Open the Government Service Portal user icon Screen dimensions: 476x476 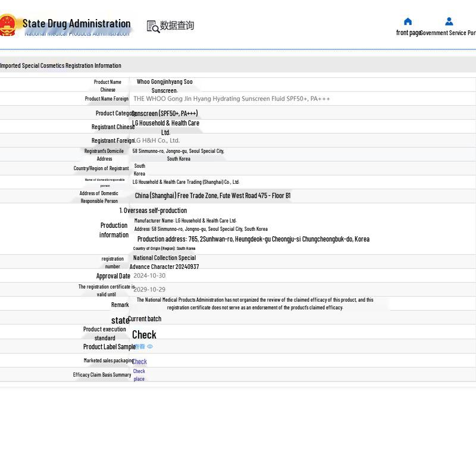coord(449,21)
